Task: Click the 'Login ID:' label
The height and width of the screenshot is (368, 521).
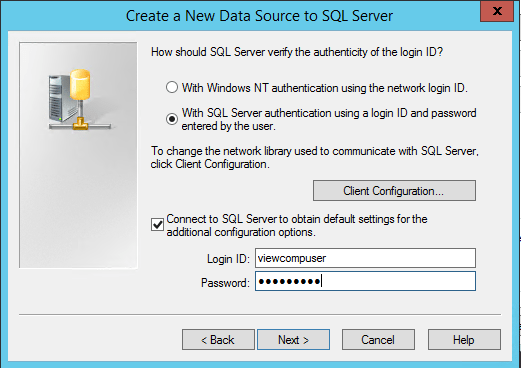Action: pos(228,259)
